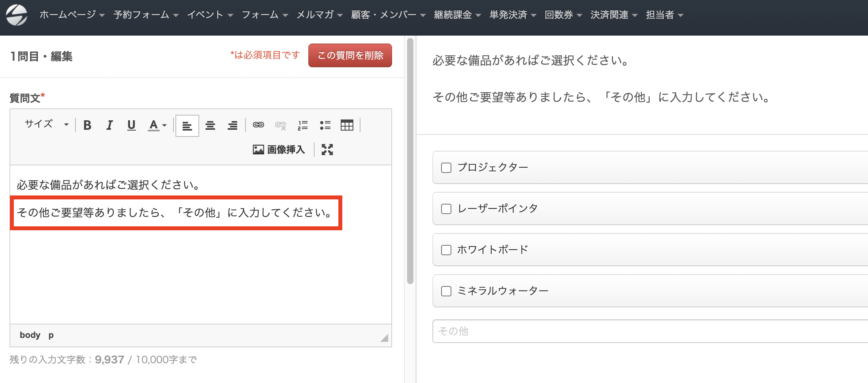Apply italic formatting to text
The width and height of the screenshot is (868, 383).
pyautogui.click(x=109, y=125)
